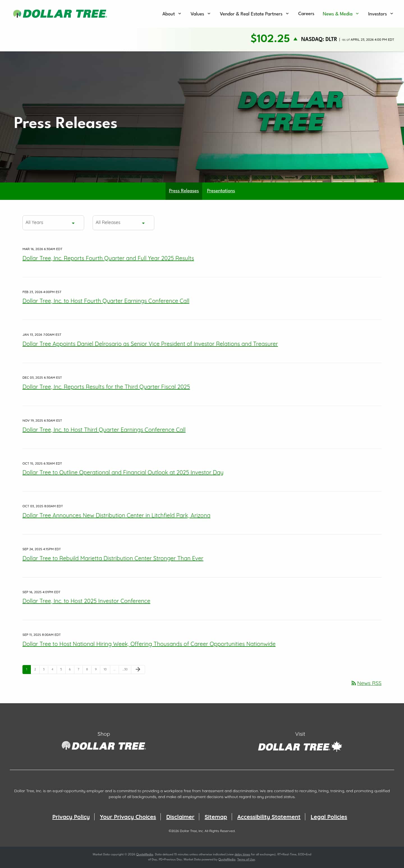Open Shop Dollar Tree footer logo

click(x=104, y=746)
